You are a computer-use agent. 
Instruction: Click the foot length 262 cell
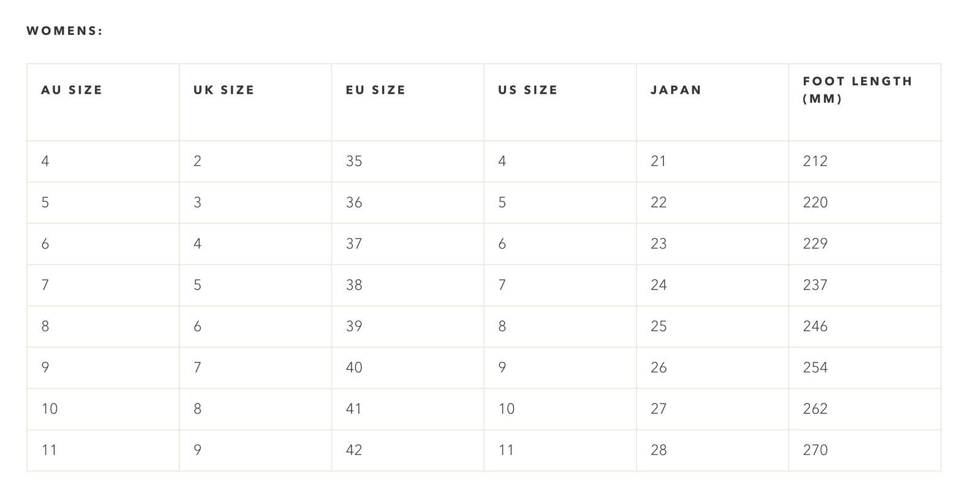point(815,409)
